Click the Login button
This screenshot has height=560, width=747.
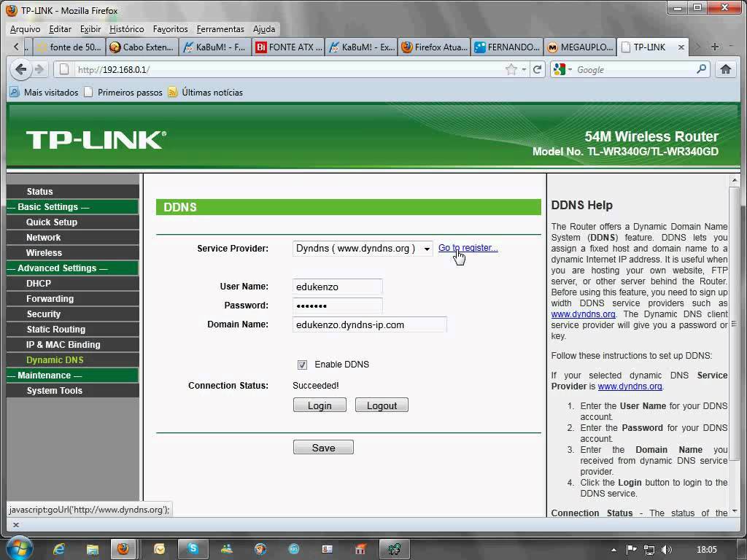pyautogui.click(x=320, y=405)
